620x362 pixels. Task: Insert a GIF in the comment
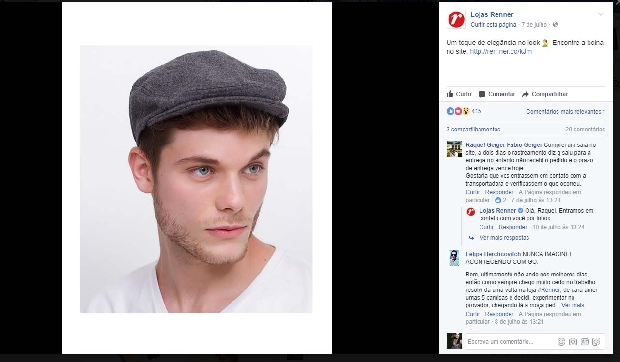[584, 341]
